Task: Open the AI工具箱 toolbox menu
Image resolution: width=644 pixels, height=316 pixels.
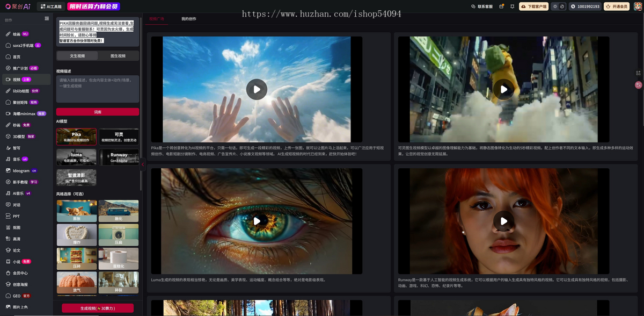Action: (x=52, y=6)
